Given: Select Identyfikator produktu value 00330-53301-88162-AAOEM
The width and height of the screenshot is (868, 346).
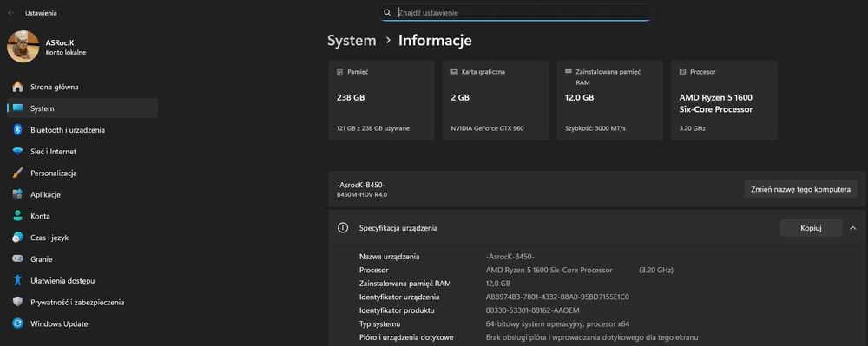Looking at the screenshot, I should click(x=533, y=310).
